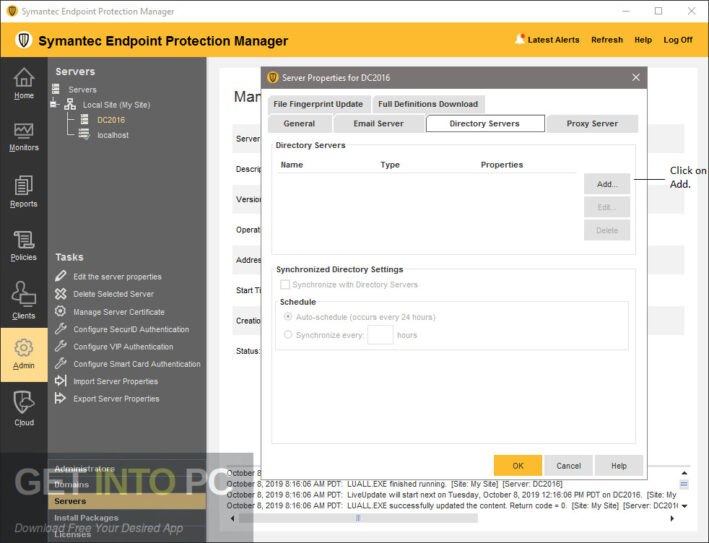This screenshot has width=709, height=543.
Task: Click the Latest Alerts link
Action: [553, 40]
